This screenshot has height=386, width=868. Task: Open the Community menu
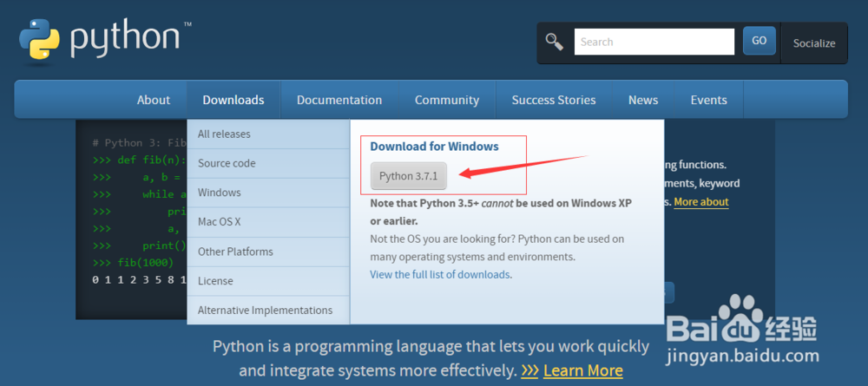coord(447,100)
